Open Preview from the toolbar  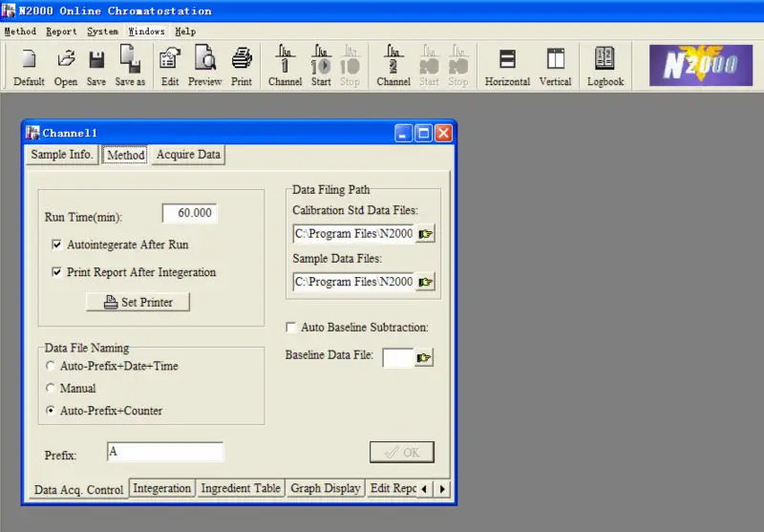point(204,66)
